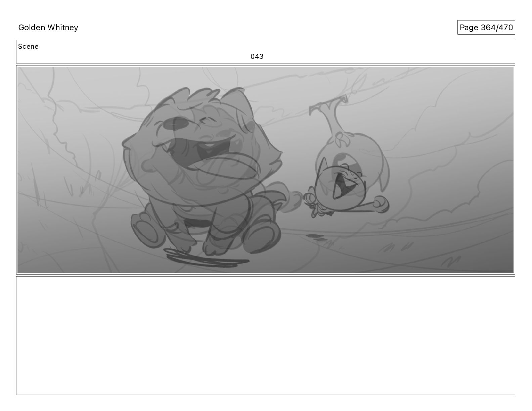Click the scene number '043'
The height and width of the screenshot is (411, 532).
pyautogui.click(x=257, y=56)
